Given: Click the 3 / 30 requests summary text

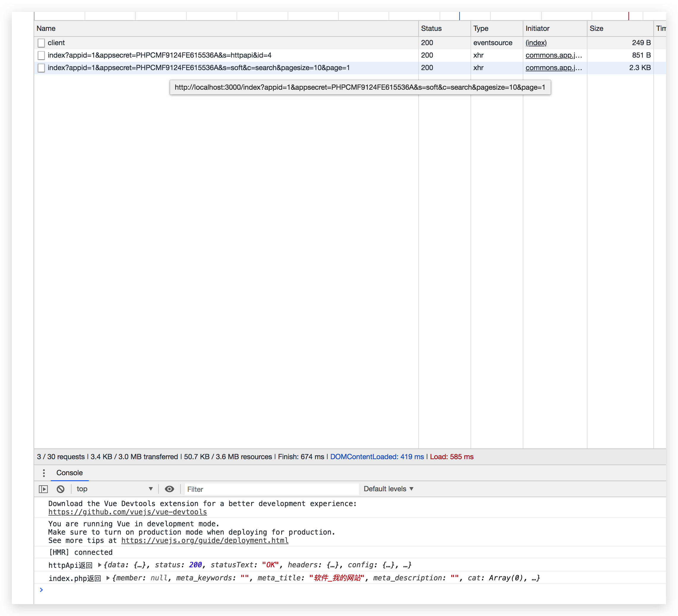Looking at the screenshot, I should [x=61, y=457].
